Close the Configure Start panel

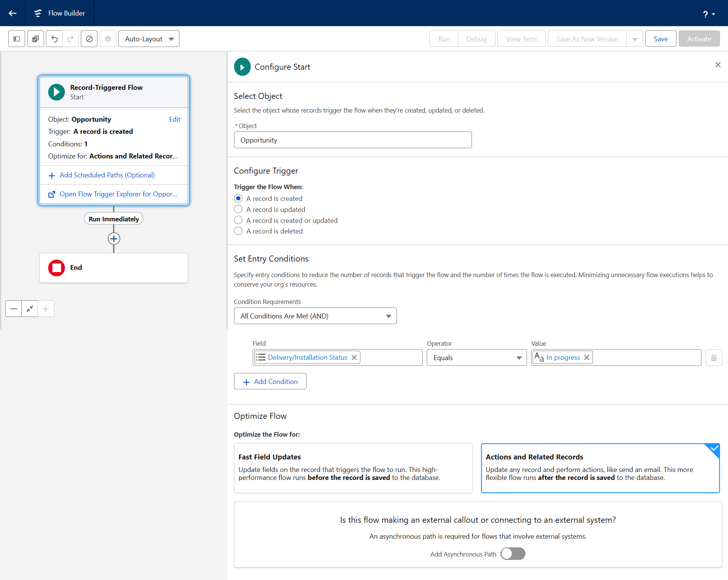(x=718, y=65)
